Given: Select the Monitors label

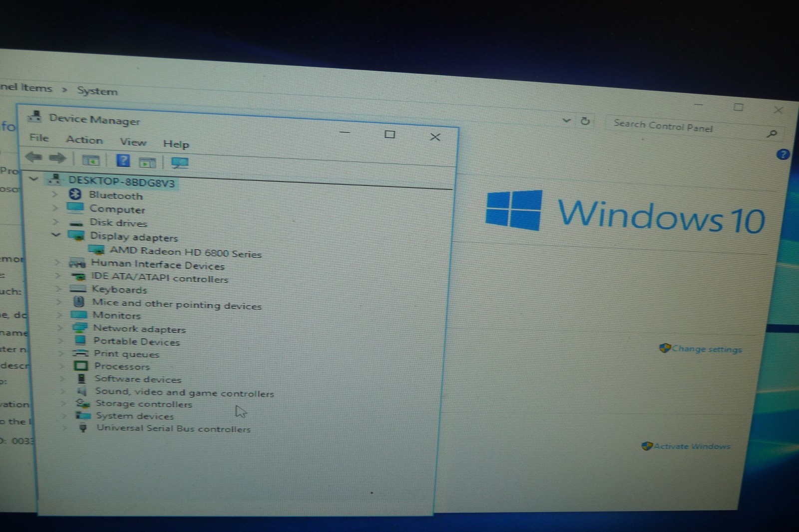Looking at the screenshot, I should pyautogui.click(x=116, y=315).
